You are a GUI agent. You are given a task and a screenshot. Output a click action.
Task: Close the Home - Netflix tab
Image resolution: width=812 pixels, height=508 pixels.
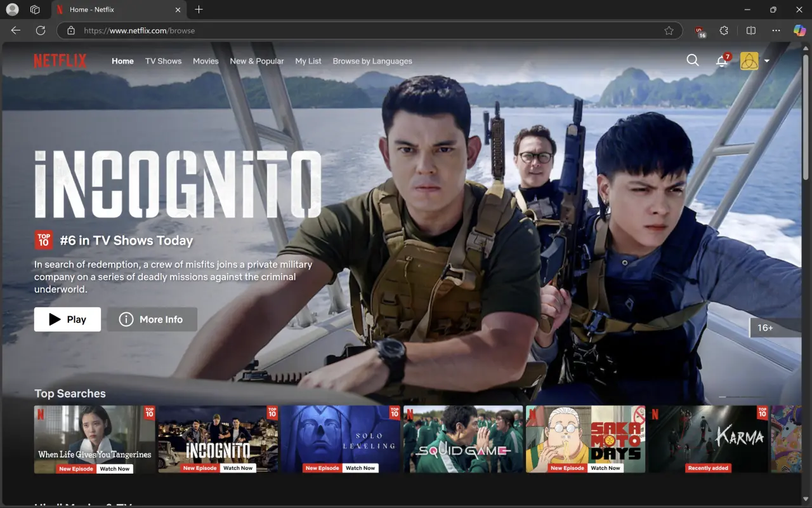178,10
